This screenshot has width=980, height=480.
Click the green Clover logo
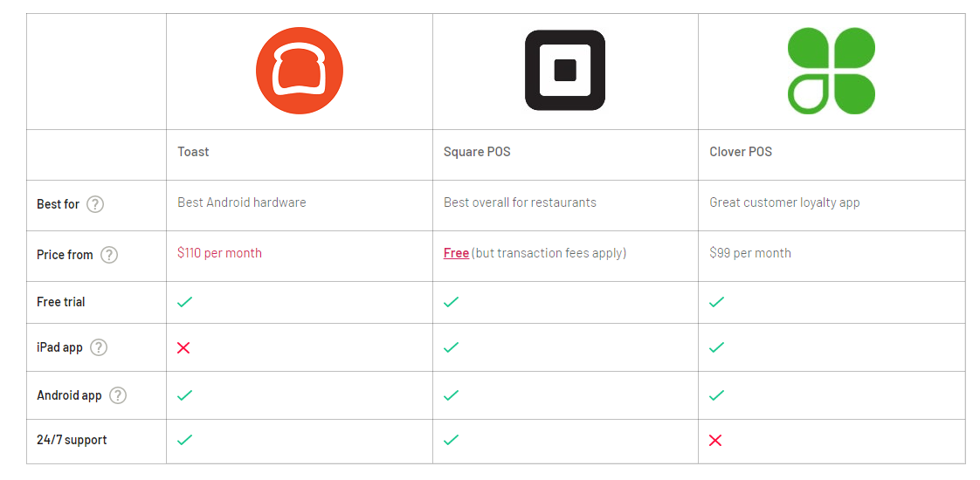(x=832, y=72)
